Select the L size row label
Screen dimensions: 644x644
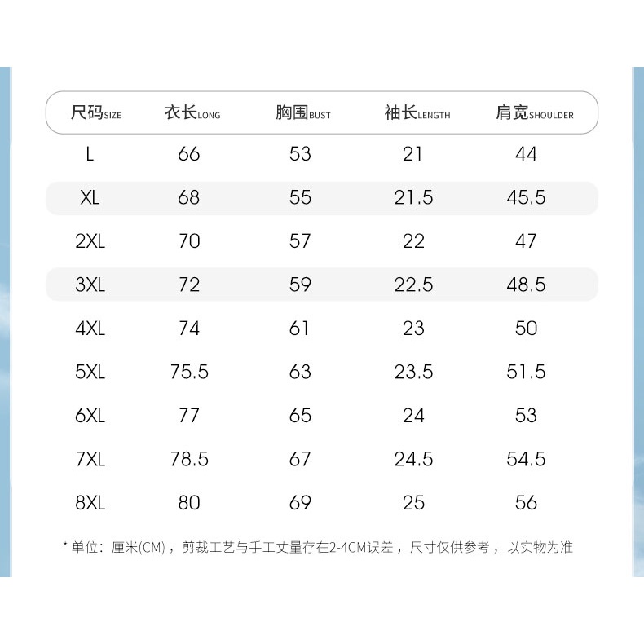pos(90,154)
